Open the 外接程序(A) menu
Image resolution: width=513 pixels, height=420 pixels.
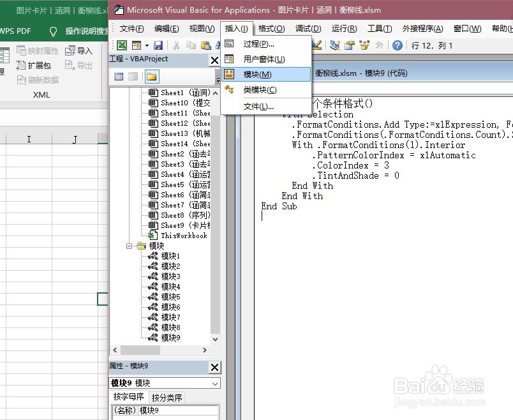(422, 29)
